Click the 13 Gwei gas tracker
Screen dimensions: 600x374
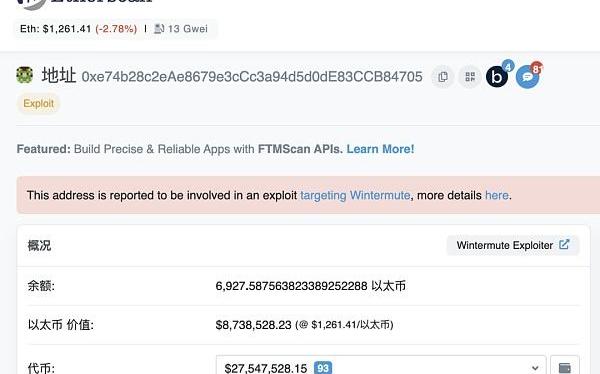(x=188, y=29)
